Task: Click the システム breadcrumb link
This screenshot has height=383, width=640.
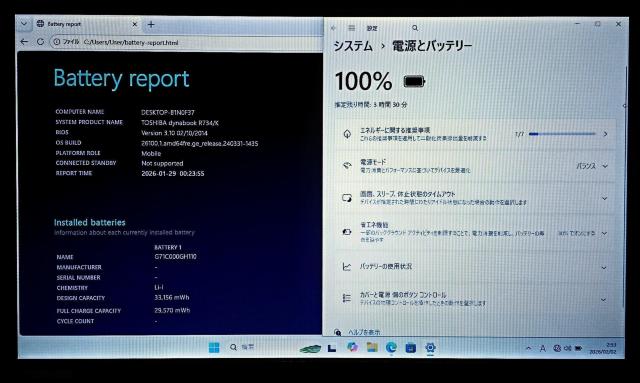Action: point(353,46)
